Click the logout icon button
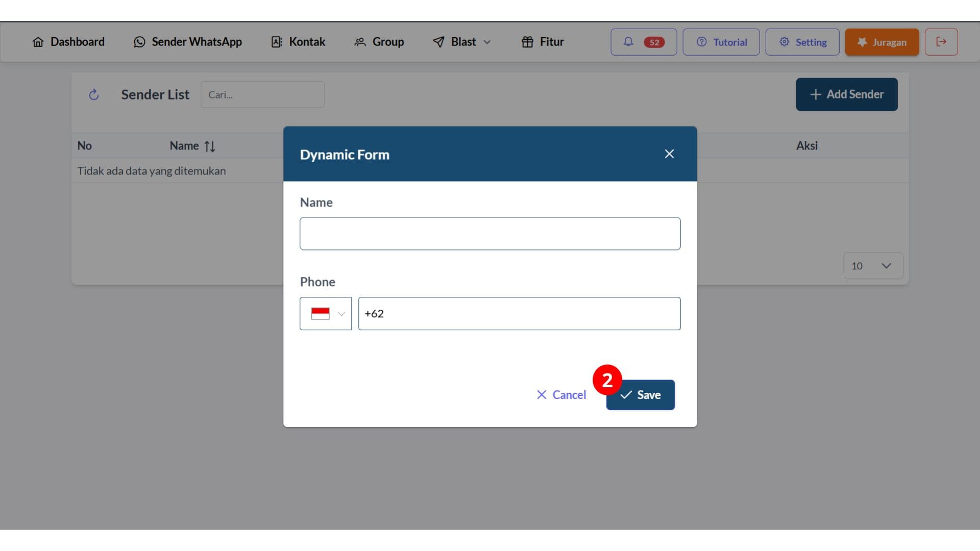This screenshot has height=551, width=980. 941,42
